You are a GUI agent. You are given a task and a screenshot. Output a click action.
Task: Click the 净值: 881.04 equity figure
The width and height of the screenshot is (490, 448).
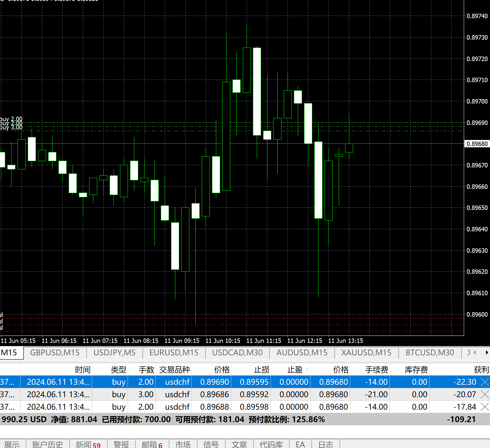74,419
